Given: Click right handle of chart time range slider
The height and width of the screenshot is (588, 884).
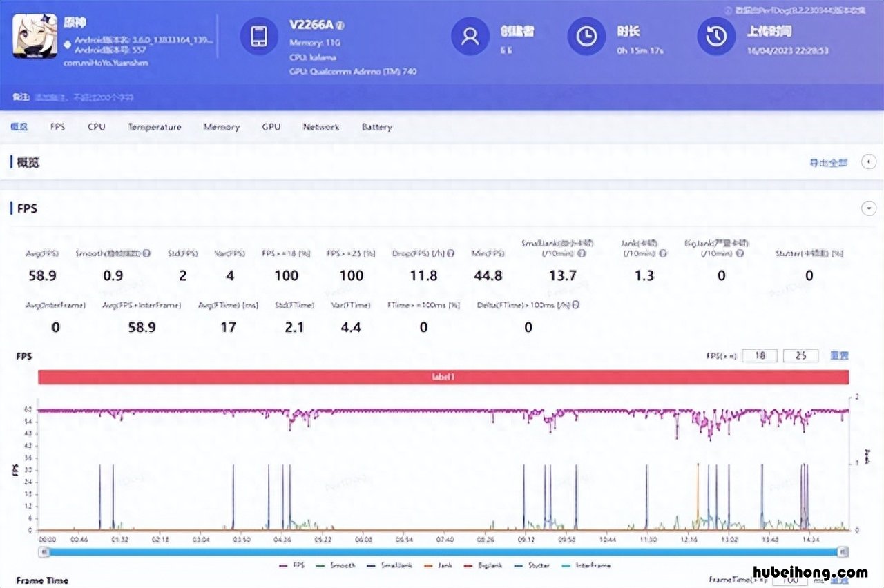Looking at the screenshot, I should 842,551.
